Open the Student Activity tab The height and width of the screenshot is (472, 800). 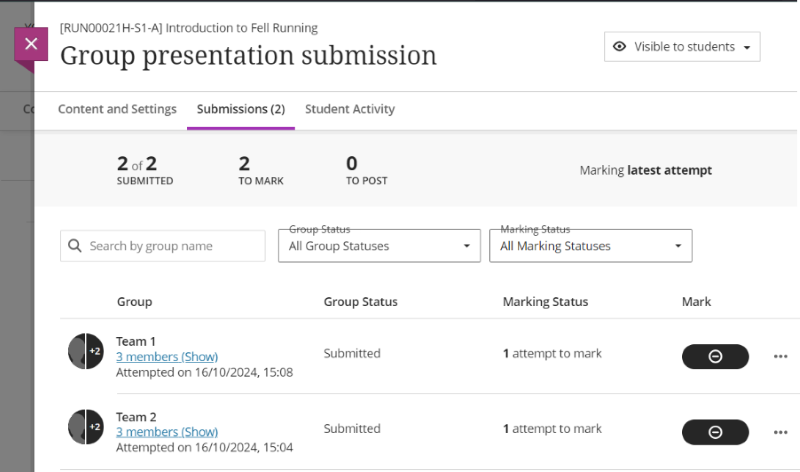coord(350,109)
